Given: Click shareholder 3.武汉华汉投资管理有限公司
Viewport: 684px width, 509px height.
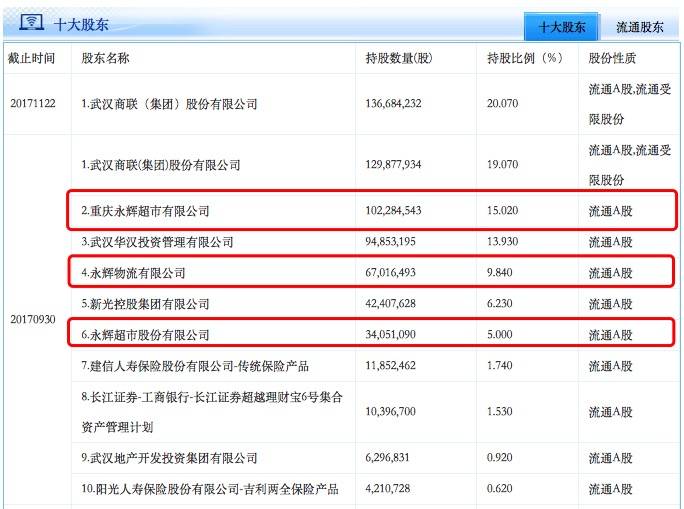Looking at the screenshot, I should 157,242.
